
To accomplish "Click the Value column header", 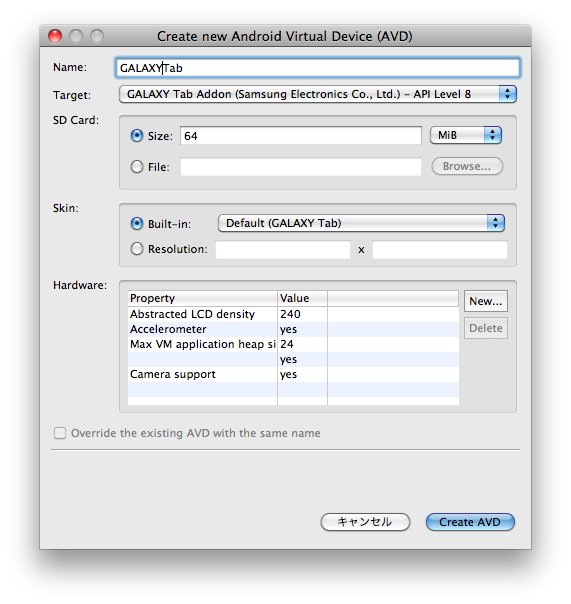I will [x=302, y=298].
